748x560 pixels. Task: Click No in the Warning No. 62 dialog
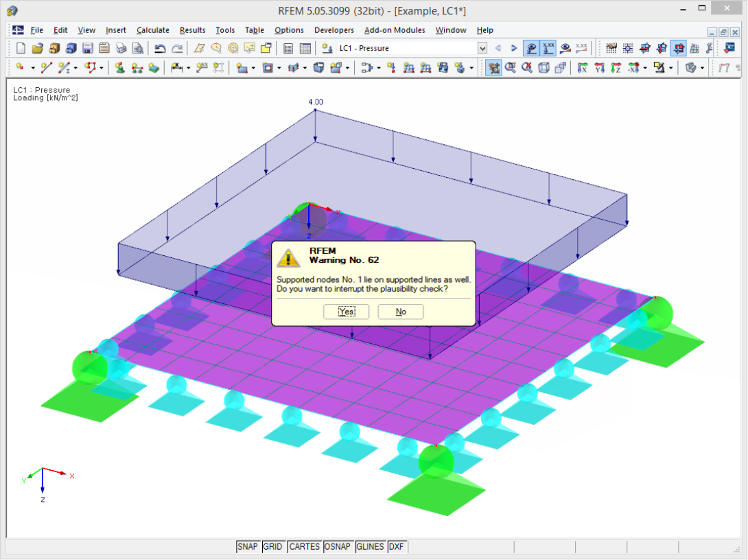click(401, 312)
